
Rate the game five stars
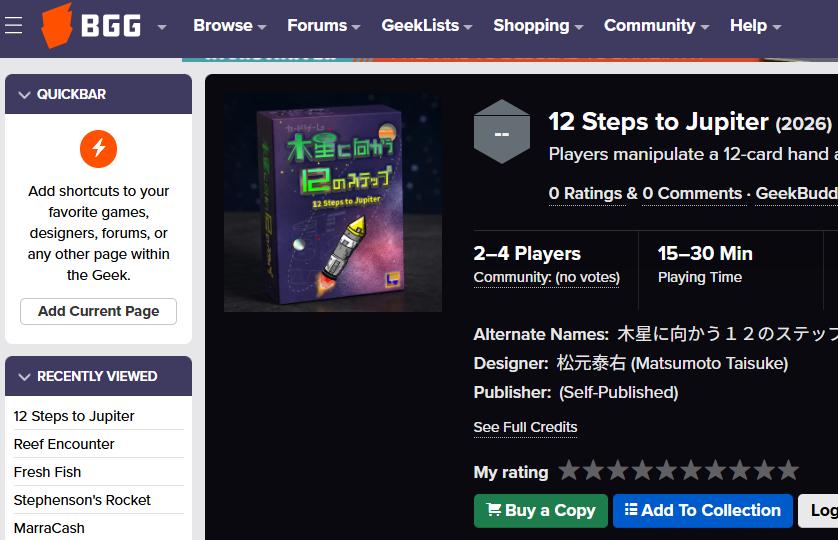[666, 470]
